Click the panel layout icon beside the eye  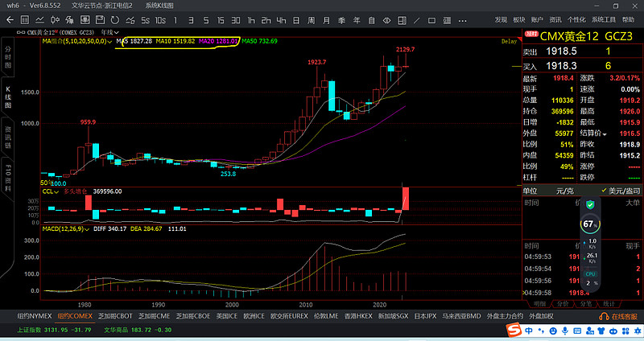coord(402,20)
